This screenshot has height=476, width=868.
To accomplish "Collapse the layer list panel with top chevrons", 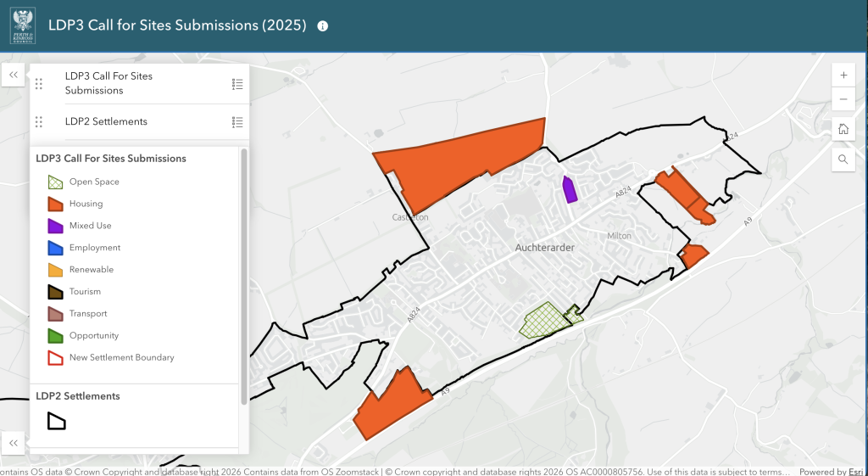I will point(14,75).
